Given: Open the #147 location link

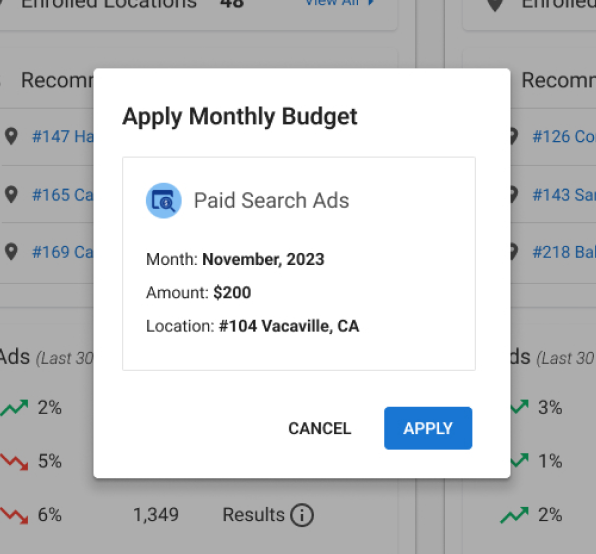Looking at the screenshot, I should tap(63, 136).
